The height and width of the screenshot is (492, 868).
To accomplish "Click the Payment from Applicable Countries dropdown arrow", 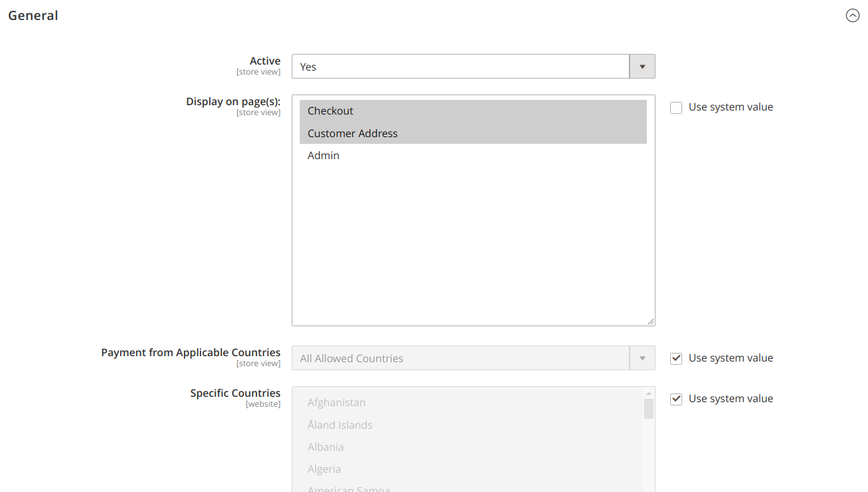I will [x=642, y=358].
